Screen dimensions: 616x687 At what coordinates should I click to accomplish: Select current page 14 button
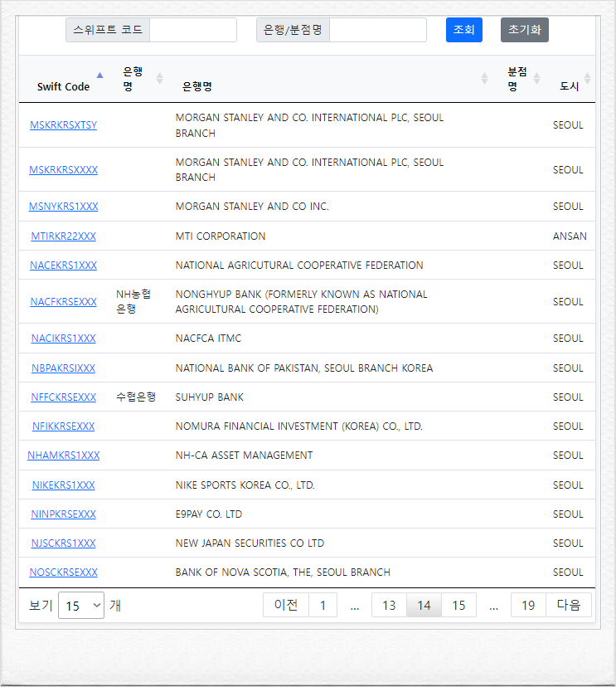[x=424, y=605]
